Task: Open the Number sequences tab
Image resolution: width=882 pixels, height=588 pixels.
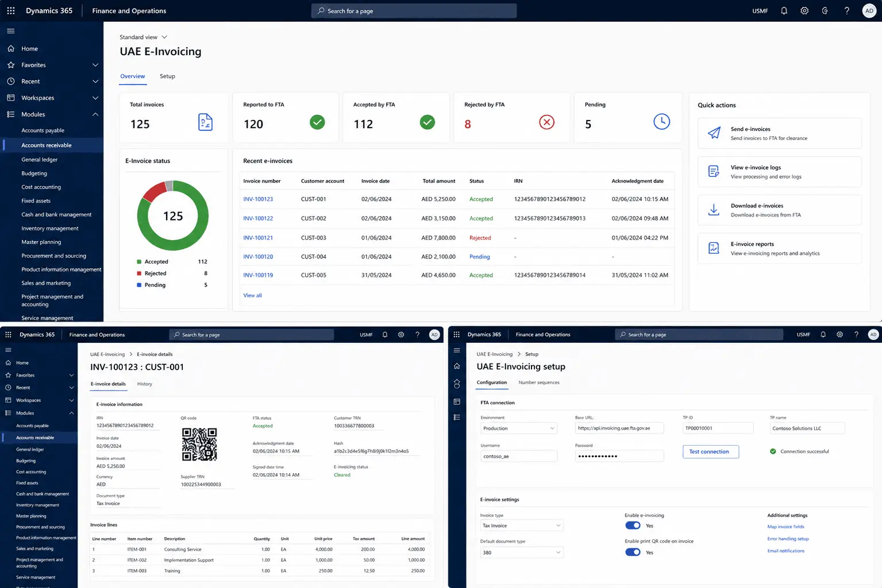Action: [539, 382]
